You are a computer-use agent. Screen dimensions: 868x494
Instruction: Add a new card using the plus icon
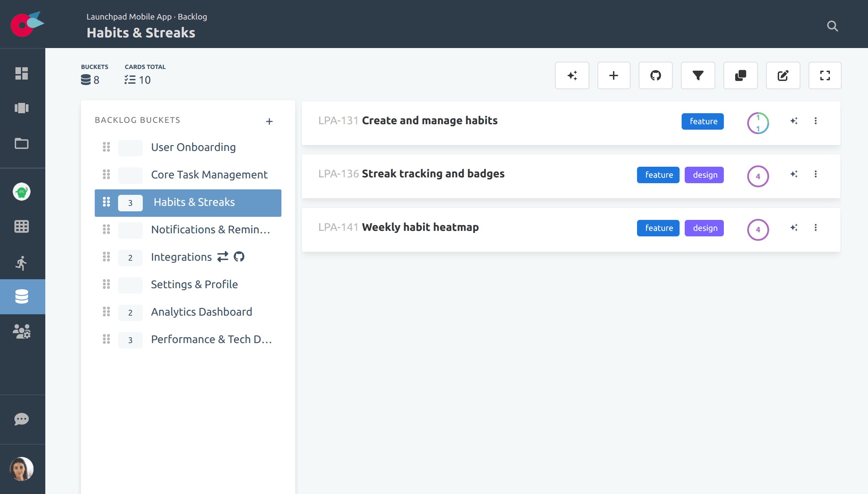tap(614, 75)
